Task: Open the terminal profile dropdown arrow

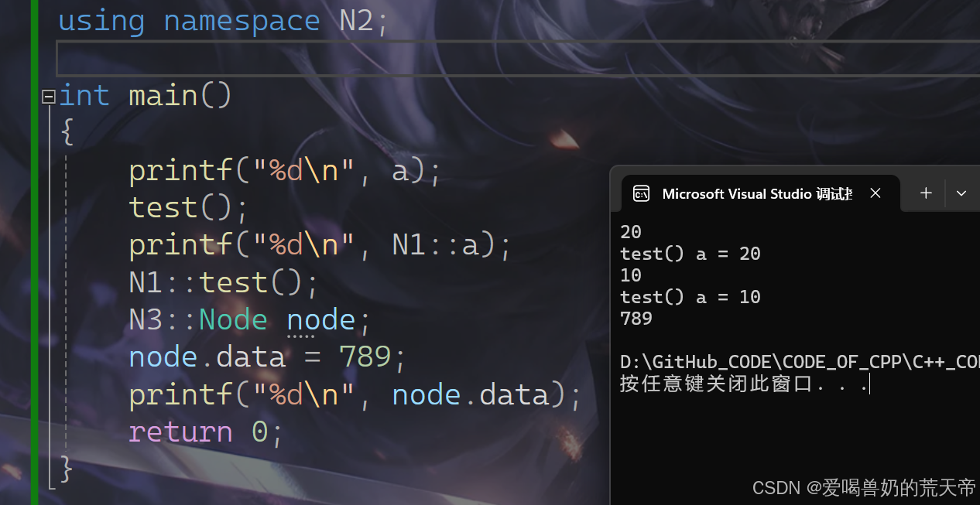Action: pyautogui.click(x=961, y=193)
